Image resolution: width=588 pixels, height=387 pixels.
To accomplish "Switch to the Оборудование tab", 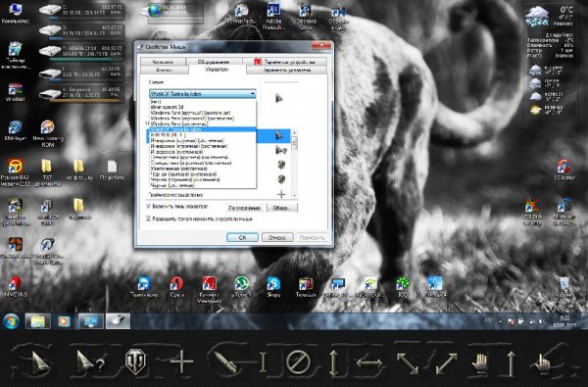I will click(214, 62).
